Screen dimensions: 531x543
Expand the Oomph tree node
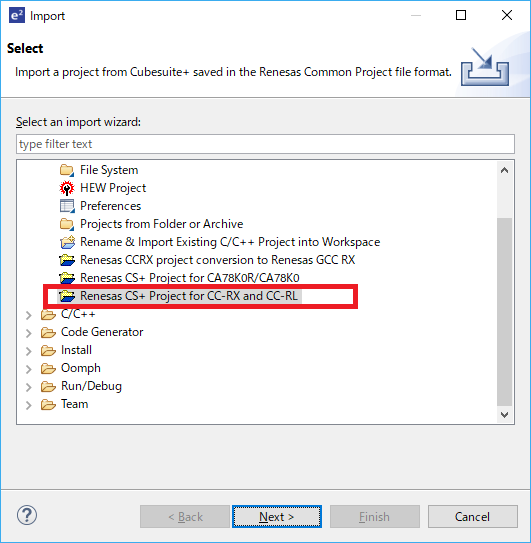29,369
